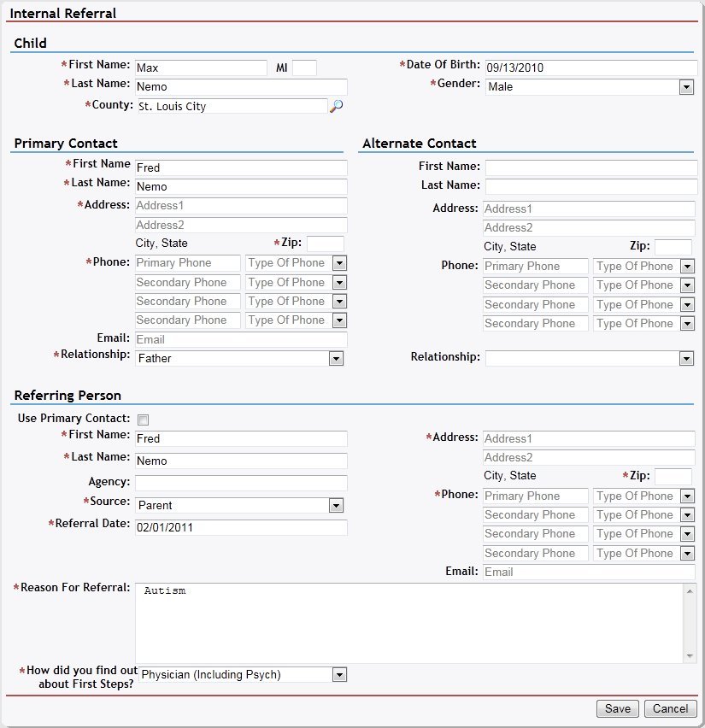Open the How did you find out dropdown
The width and height of the screenshot is (705, 728).
point(339,675)
